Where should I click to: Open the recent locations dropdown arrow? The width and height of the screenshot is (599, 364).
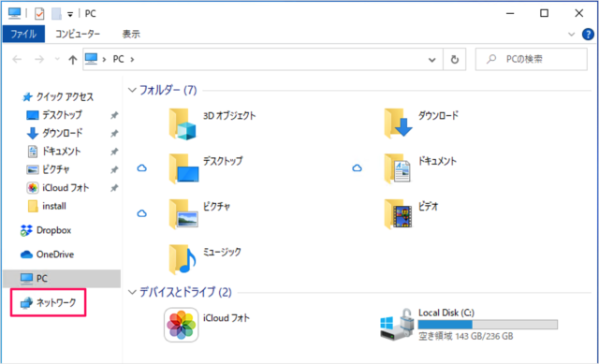57,59
